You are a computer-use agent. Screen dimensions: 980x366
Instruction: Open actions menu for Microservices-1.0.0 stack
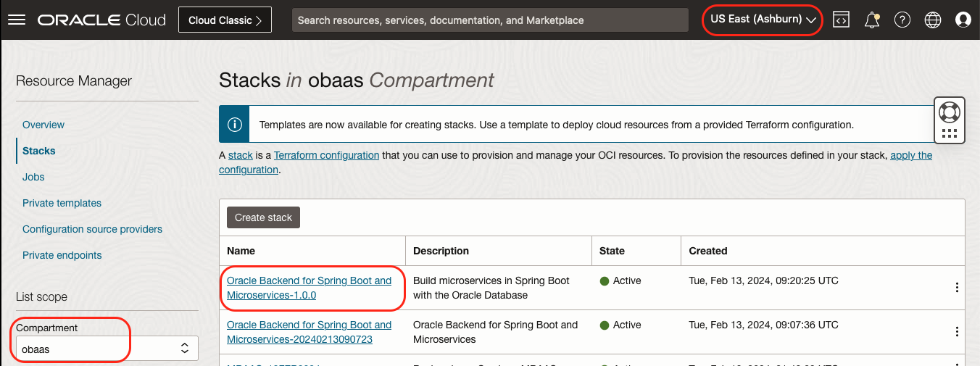(957, 288)
